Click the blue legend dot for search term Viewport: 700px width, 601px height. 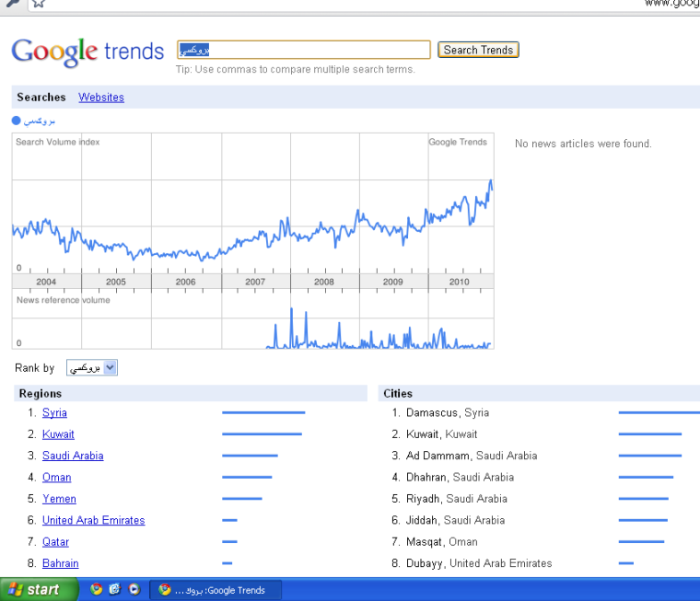point(17,121)
